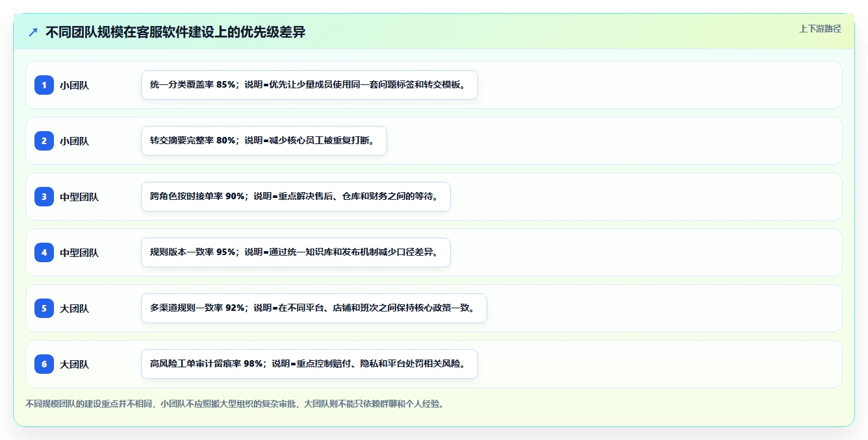Click the 小团队 label in row 1

(x=74, y=85)
